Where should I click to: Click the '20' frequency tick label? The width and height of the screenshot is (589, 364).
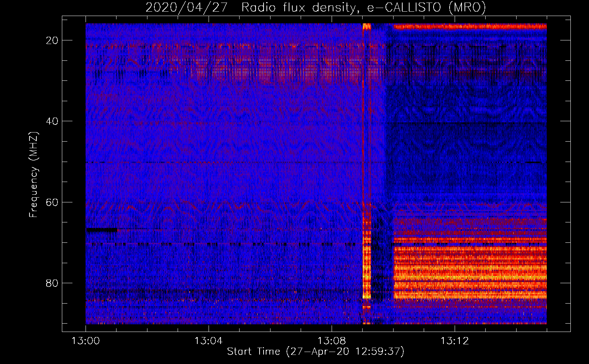pos(52,40)
